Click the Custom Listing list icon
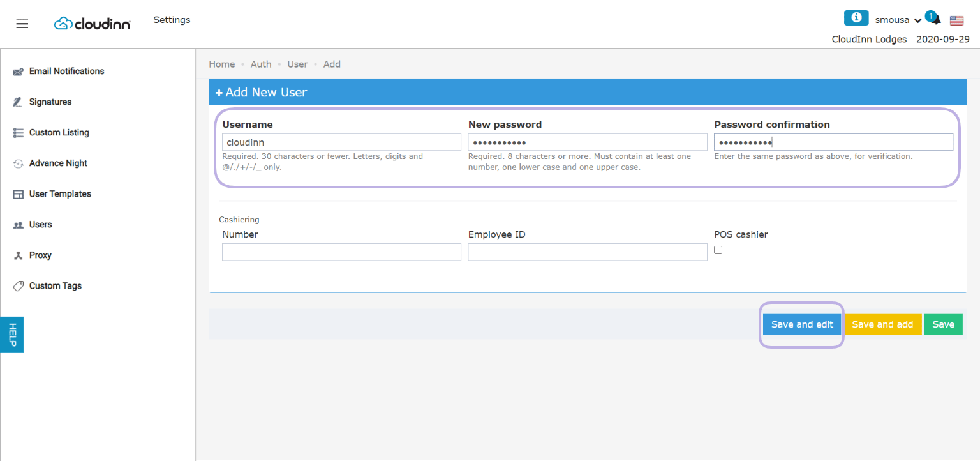 [x=19, y=133]
